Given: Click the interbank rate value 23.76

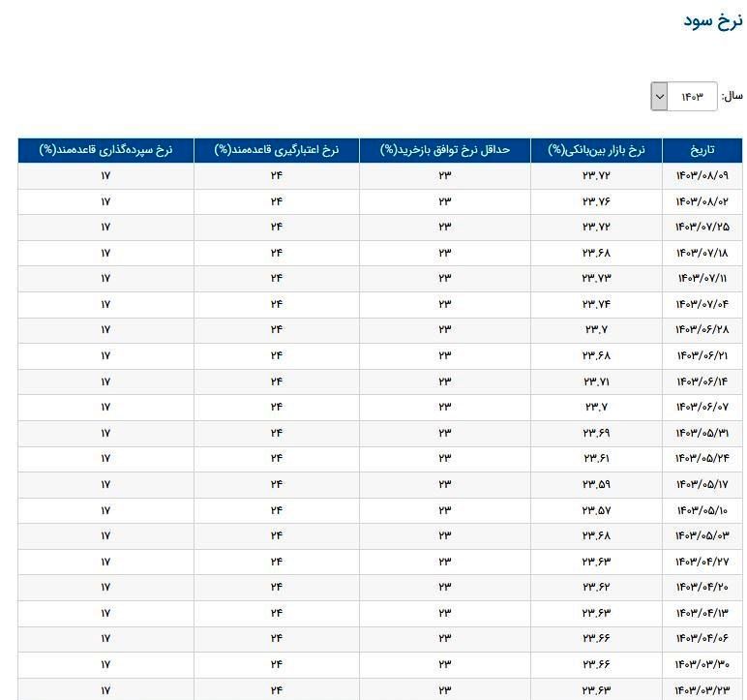Looking at the screenshot, I should click(596, 201).
